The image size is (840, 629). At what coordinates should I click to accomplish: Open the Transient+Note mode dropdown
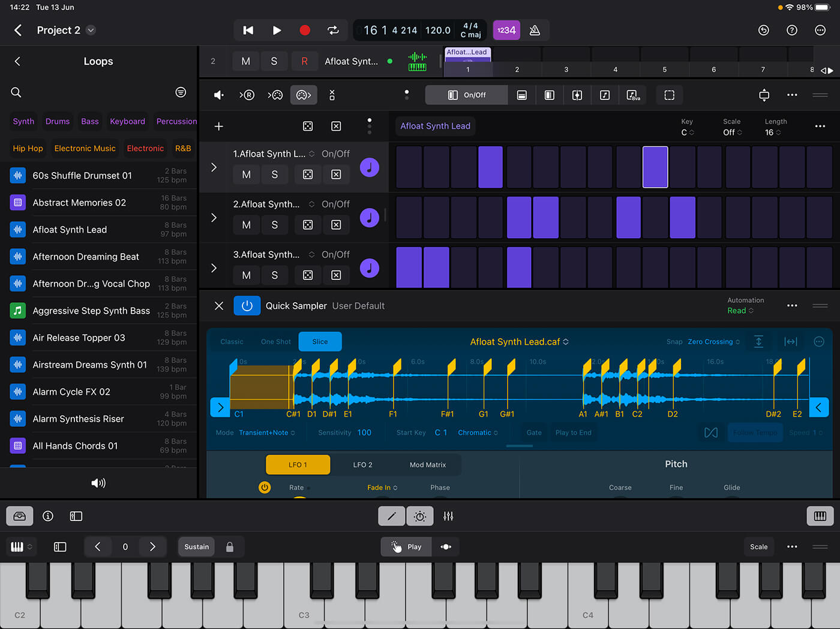pyautogui.click(x=266, y=433)
